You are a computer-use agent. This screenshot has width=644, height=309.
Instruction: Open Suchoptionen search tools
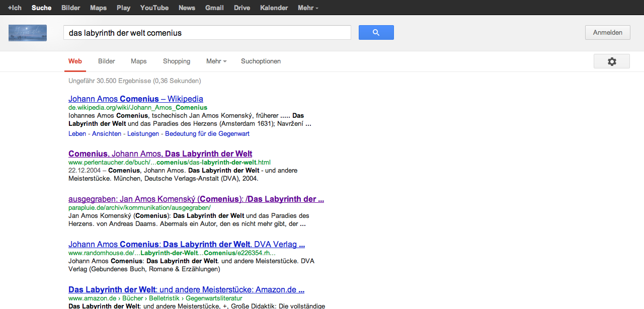pos(261,61)
